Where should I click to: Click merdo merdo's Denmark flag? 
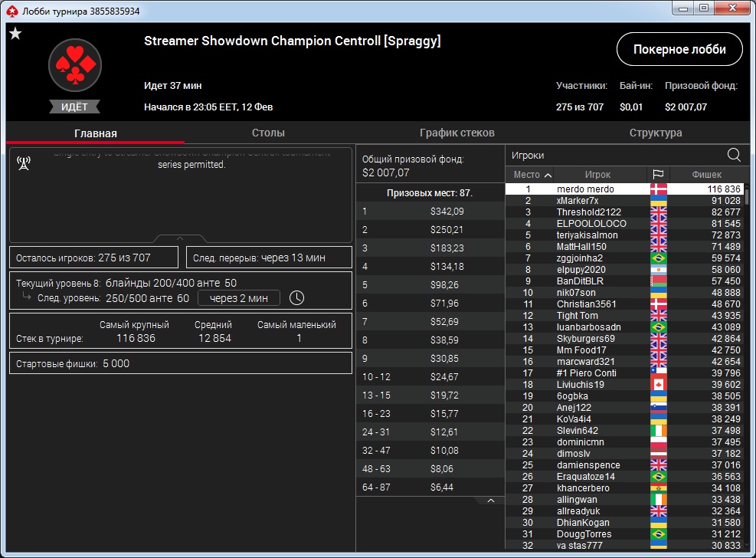click(x=658, y=189)
